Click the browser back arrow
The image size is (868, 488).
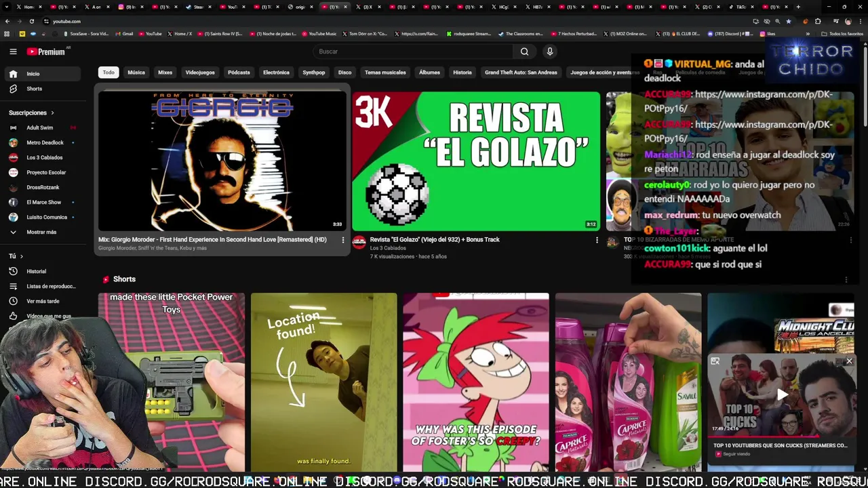point(7,21)
